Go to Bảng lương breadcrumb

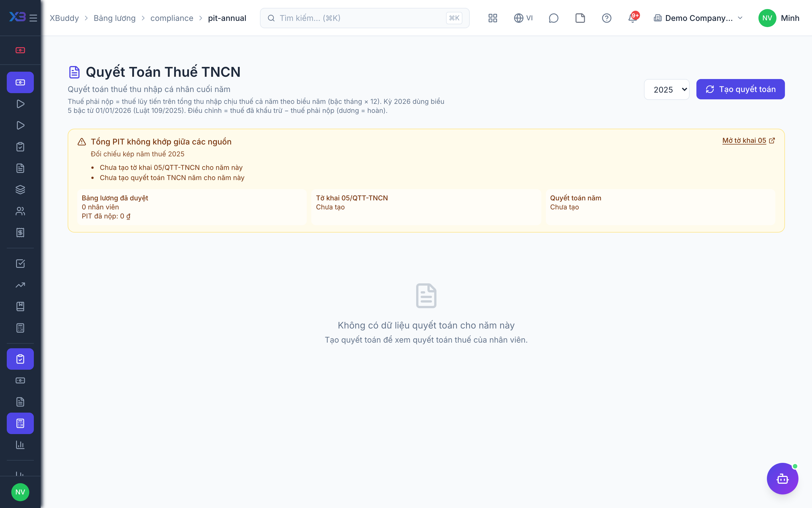click(114, 18)
